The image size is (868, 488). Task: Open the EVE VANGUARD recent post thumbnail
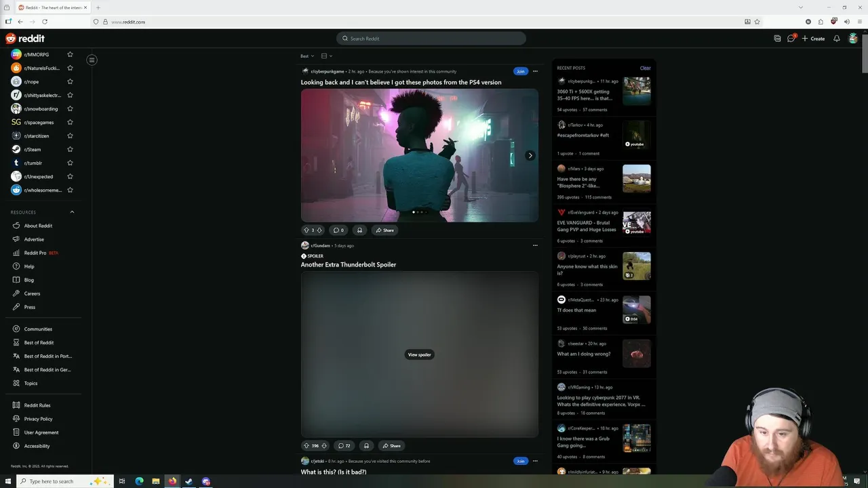(637, 222)
